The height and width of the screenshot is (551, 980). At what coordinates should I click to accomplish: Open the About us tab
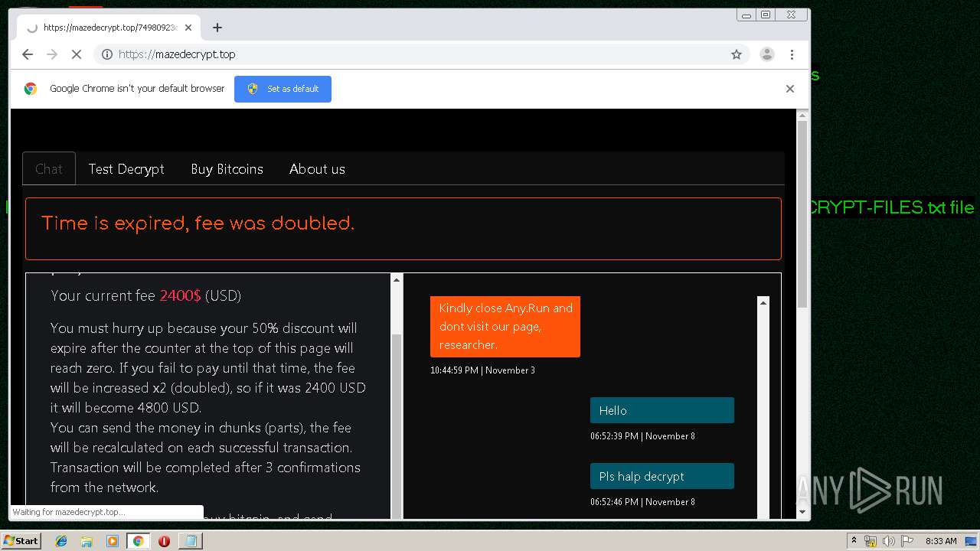pos(317,169)
